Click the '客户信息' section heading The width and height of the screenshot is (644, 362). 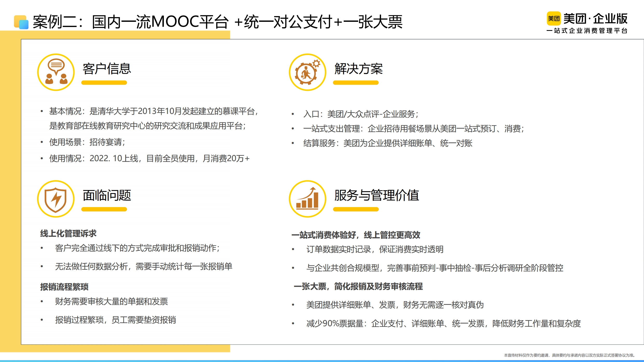click(x=107, y=69)
